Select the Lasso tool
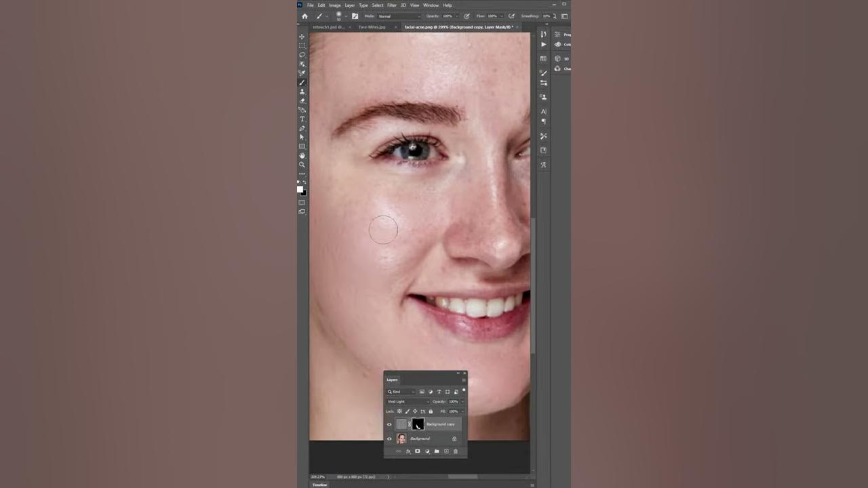The height and width of the screenshot is (488, 868). point(302,55)
